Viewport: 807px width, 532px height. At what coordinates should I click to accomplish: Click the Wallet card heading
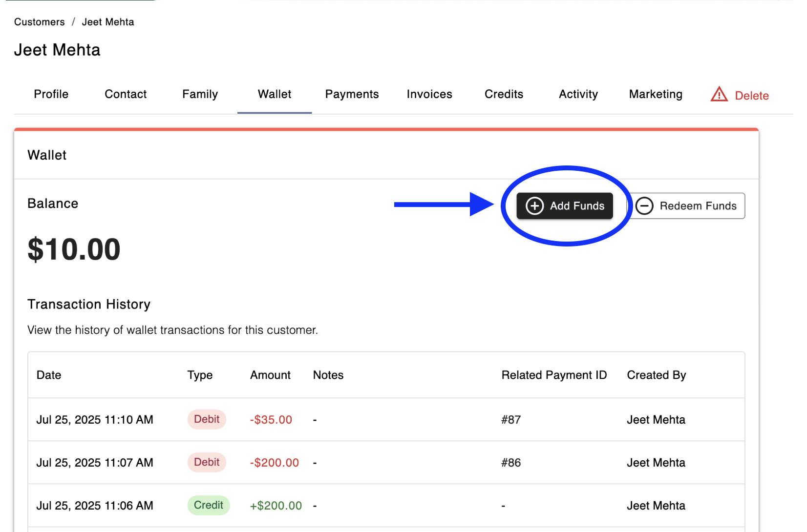coord(47,155)
